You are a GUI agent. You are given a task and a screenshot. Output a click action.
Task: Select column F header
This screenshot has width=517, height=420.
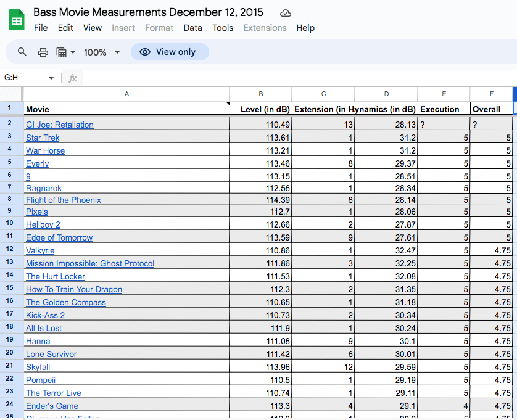tap(491, 94)
